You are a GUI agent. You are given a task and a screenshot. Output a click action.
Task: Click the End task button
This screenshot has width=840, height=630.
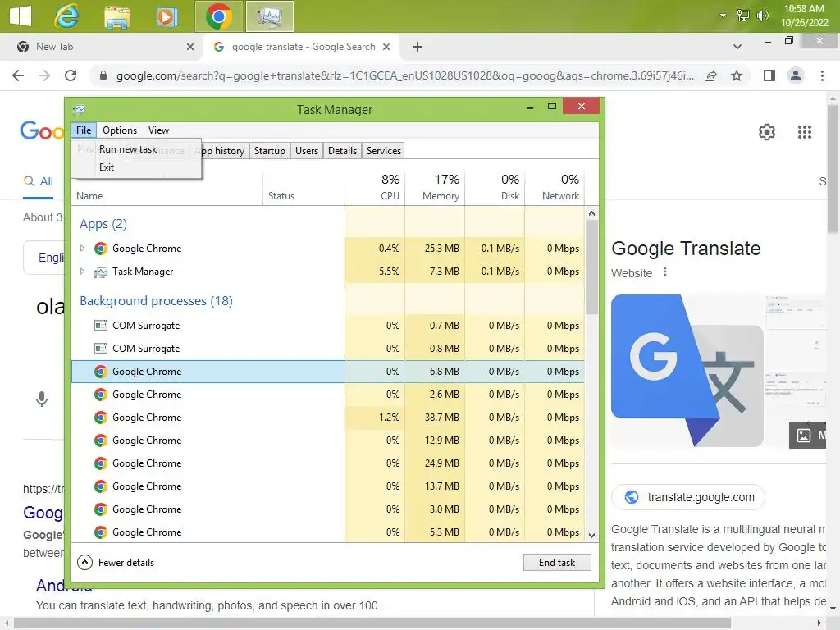pyautogui.click(x=557, y=563)
